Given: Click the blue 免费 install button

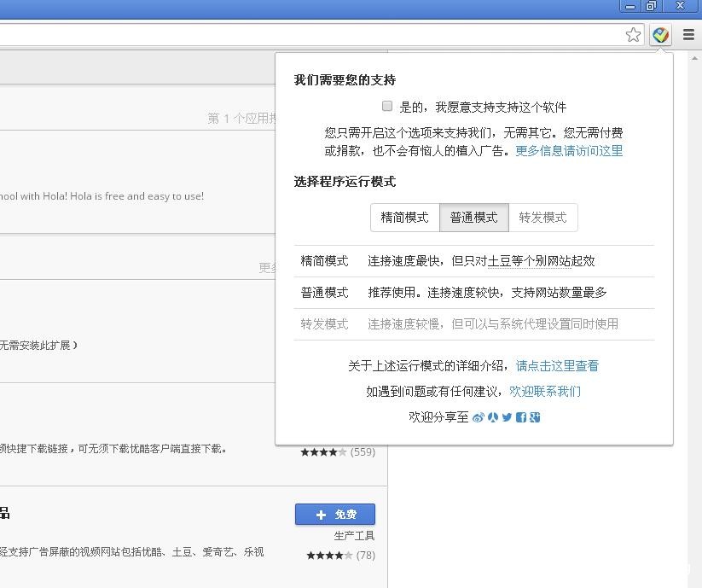Looking at the screenshot, I should (335, 515).
